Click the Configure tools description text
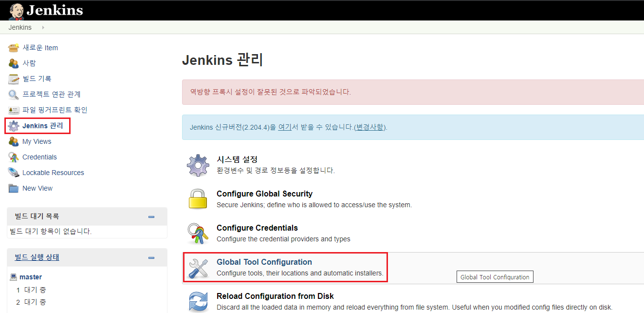The height and width of the screenshot is (313, 644). [x=300, y=273]
